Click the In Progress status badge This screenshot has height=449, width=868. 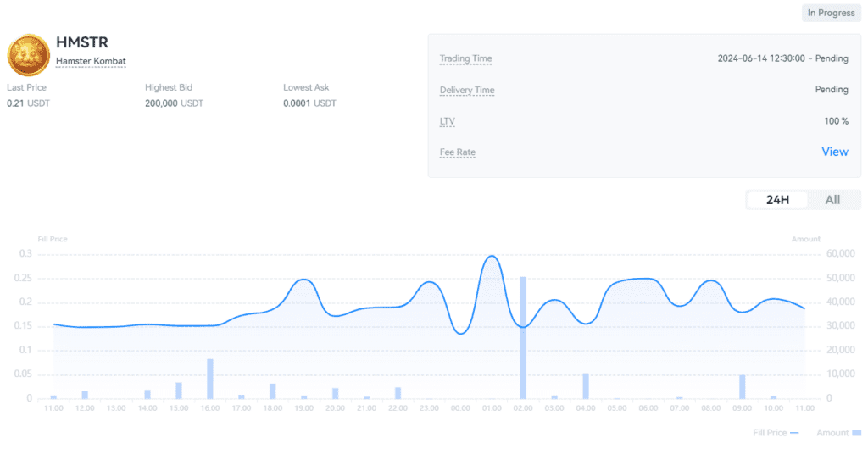(x=831, y=13)
